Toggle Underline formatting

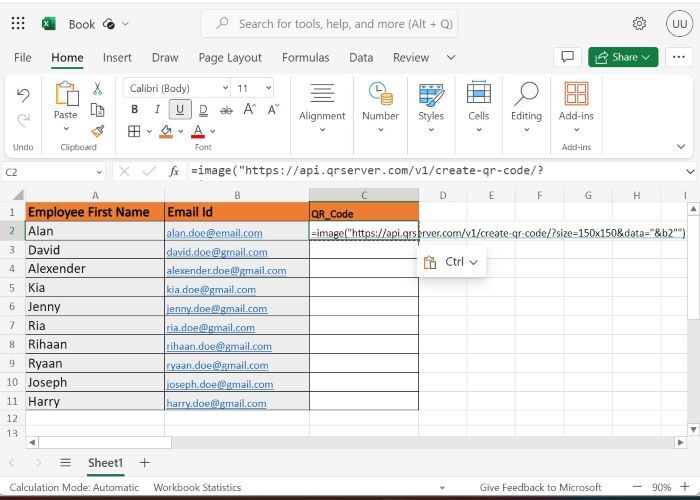[180, 109]
